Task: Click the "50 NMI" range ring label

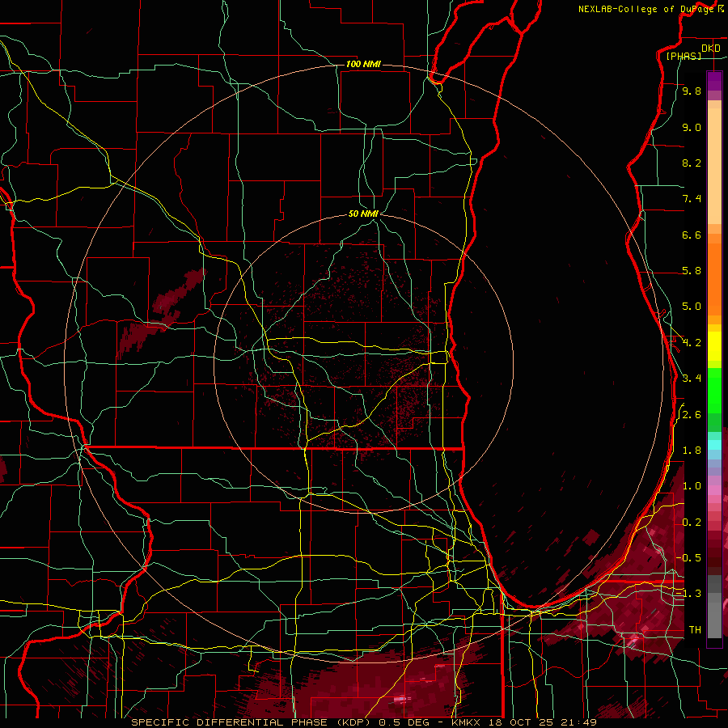Action: click(x=363, y=214)
